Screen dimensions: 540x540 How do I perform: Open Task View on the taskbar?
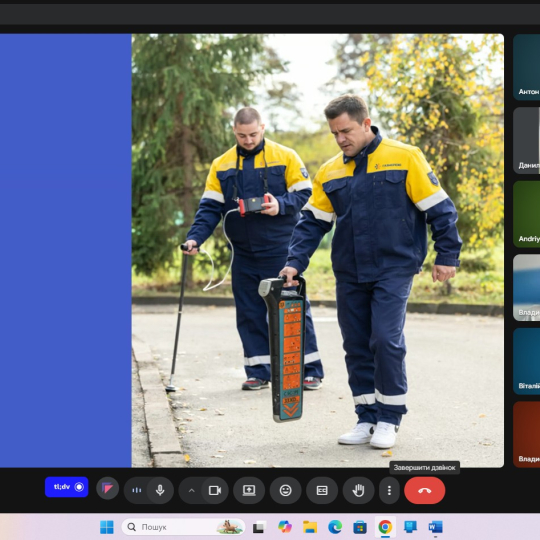[259, 527]
